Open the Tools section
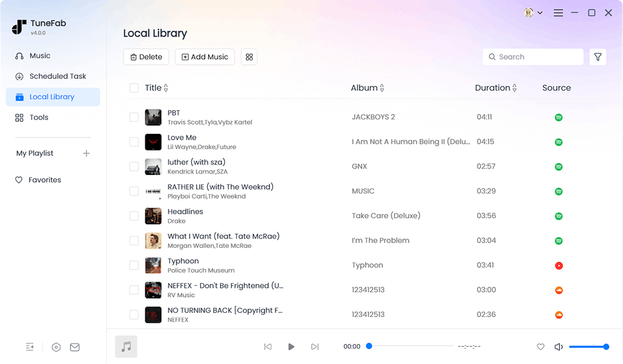Viewport: 623px width, 364px height. 32,117
